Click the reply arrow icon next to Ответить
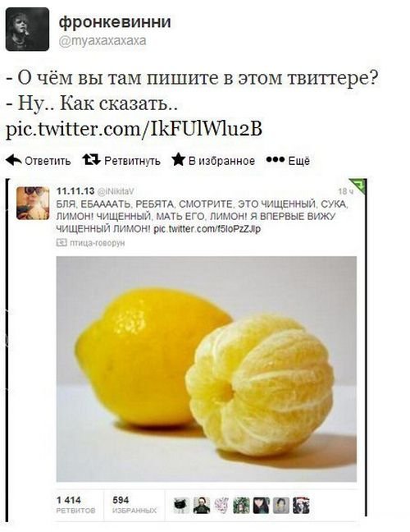Viewport: 410px width, 532px height. tap(14, 160)
